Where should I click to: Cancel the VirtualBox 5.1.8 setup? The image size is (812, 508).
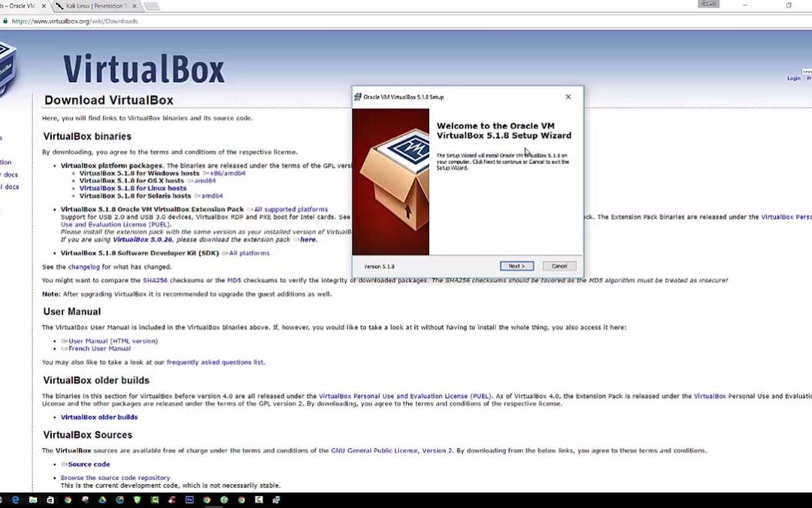pos(559,266)
